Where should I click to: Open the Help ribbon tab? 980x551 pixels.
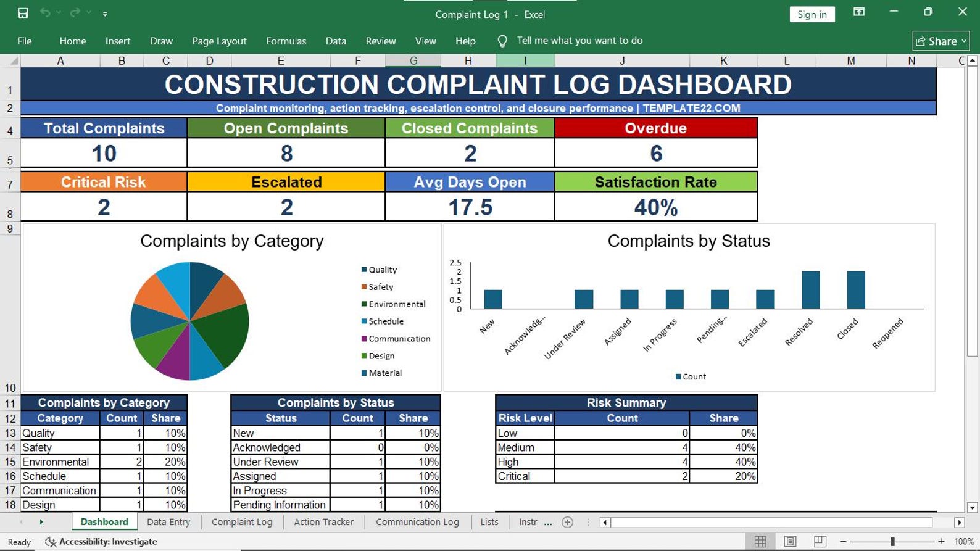[x=465, y=41]
